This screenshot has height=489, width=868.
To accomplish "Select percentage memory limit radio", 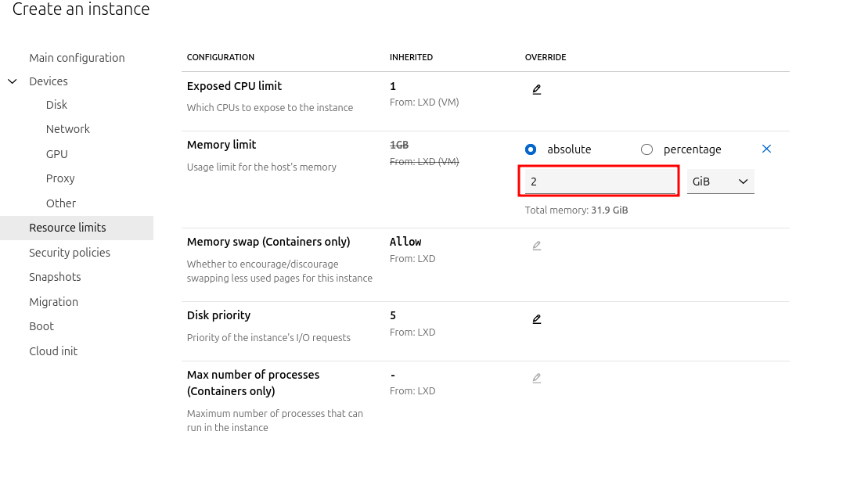I will tap(646, 149).
